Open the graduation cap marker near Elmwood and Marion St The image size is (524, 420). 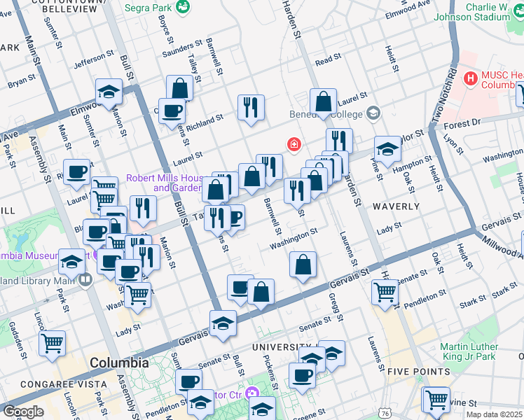[x=109, y=92]
